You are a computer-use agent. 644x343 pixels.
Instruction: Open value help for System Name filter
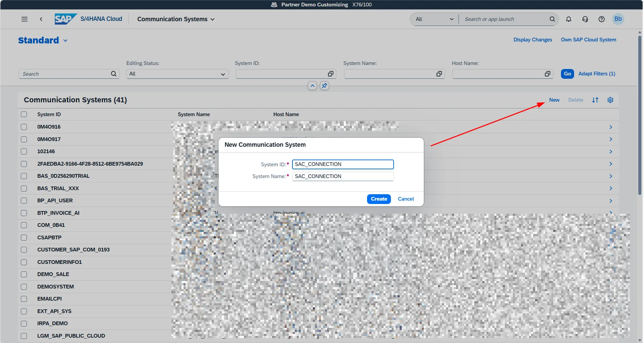click(439, 74)
